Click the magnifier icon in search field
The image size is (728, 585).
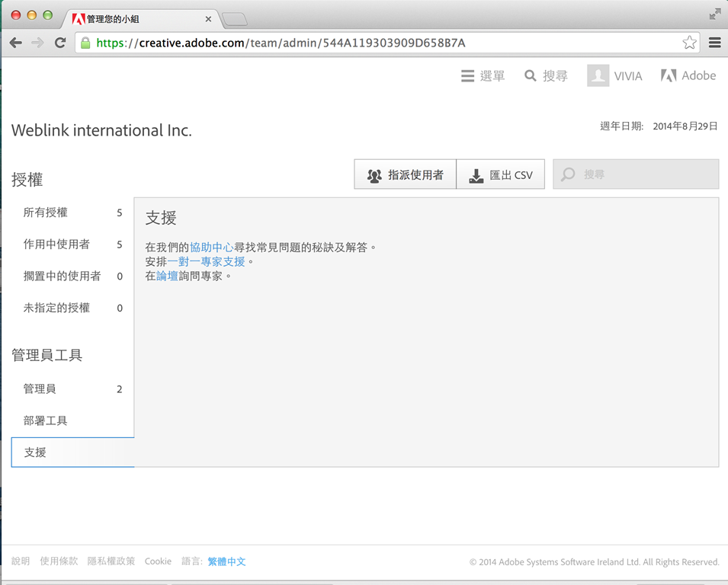click(x=568, y=174)
